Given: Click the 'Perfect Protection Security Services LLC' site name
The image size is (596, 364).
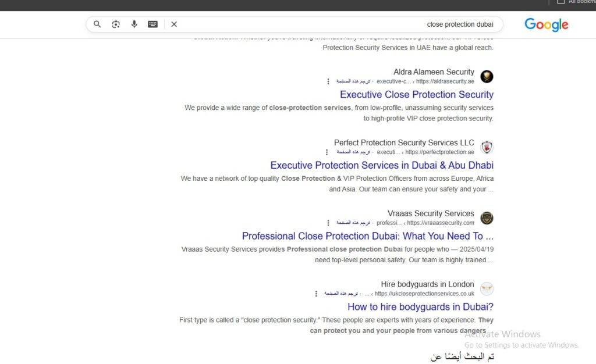Looking at the screenshot, I should coord(404,142).
